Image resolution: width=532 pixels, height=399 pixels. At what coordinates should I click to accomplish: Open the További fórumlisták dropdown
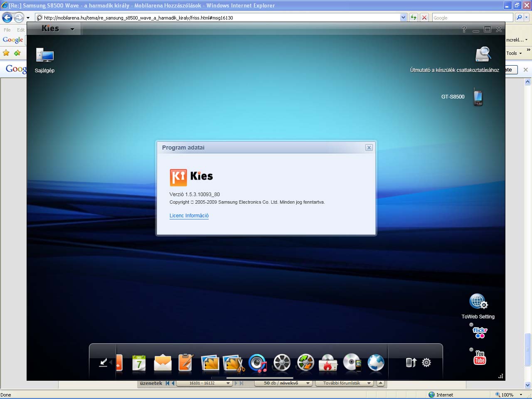pos(344,383)
